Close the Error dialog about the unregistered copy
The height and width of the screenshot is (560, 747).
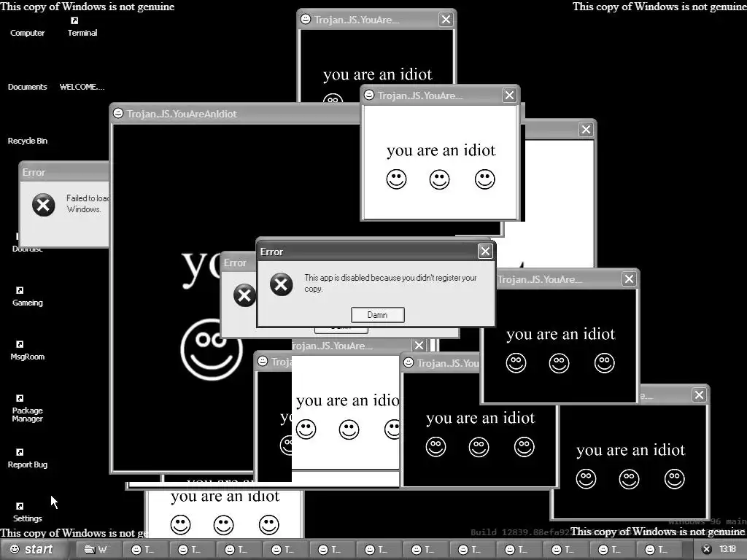tap(485, 251)
